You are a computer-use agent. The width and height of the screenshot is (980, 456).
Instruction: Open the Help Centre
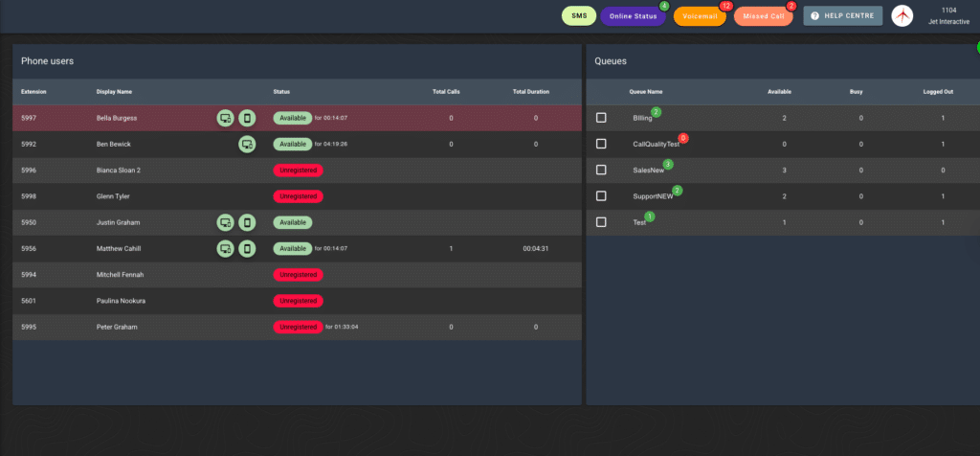coord(842,16)
